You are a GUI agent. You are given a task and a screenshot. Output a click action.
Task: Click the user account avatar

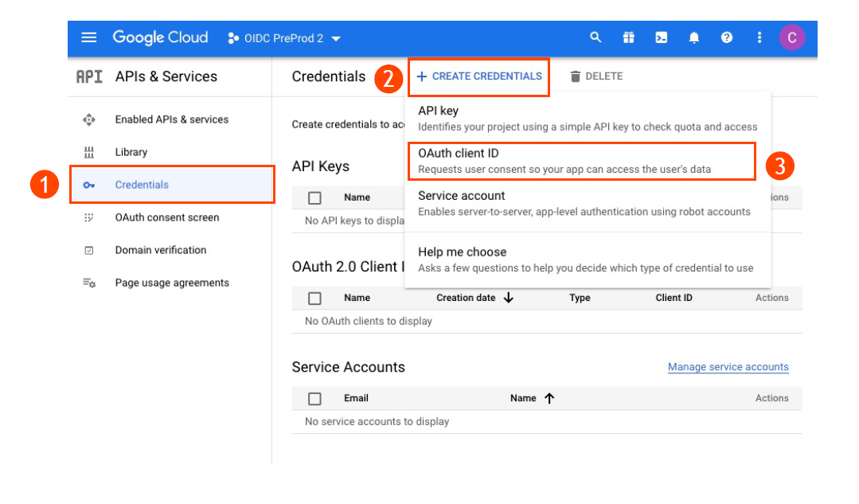coord(791,37)
